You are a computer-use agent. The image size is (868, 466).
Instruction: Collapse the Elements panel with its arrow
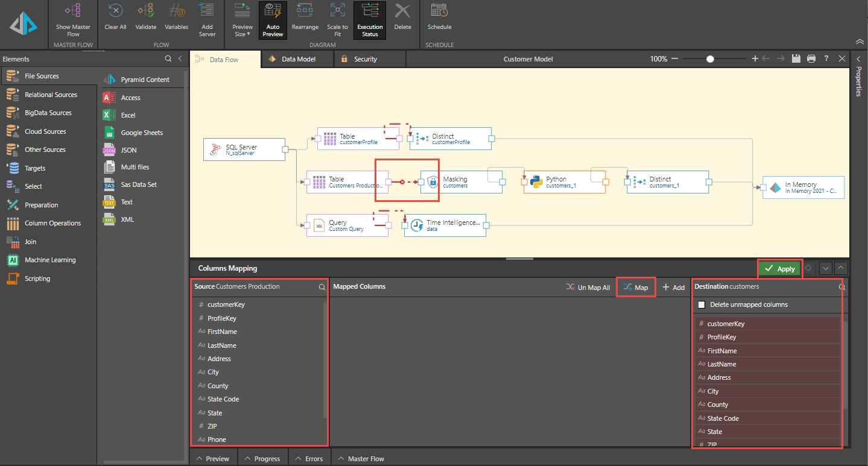click(x=180, y=59)
